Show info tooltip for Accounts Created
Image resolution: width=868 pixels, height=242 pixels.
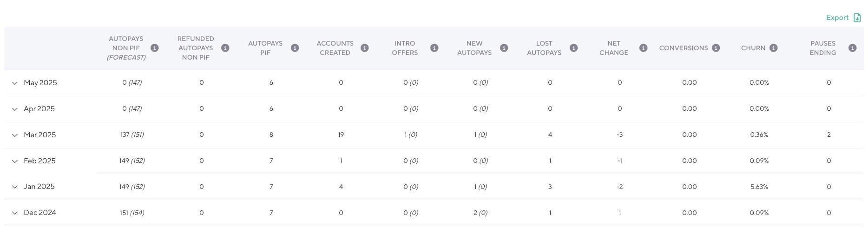(364, 48)
